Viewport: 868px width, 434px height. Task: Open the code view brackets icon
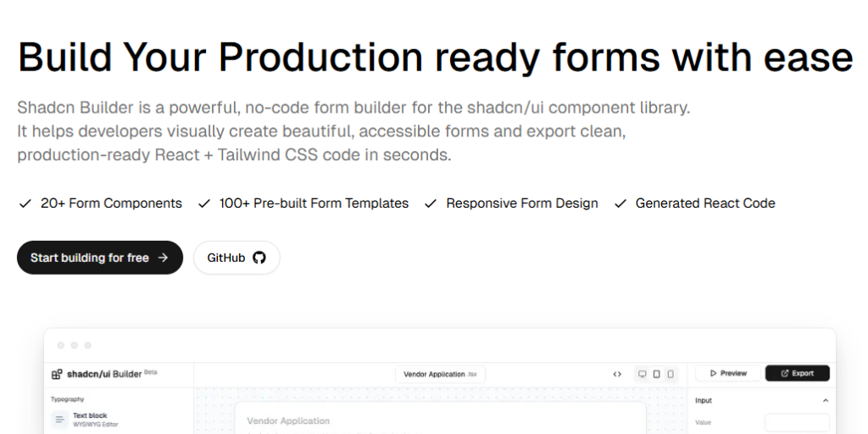coord(617,374)
